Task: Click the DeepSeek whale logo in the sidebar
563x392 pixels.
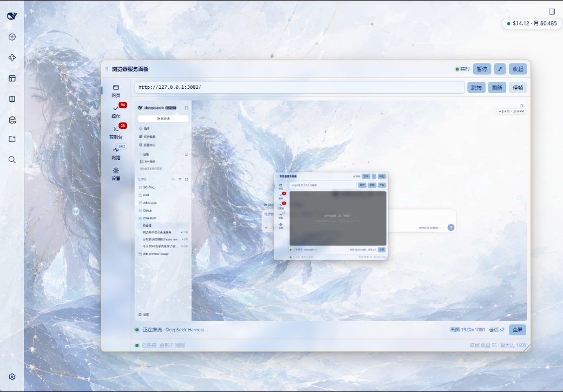Action: coord(12,16)
